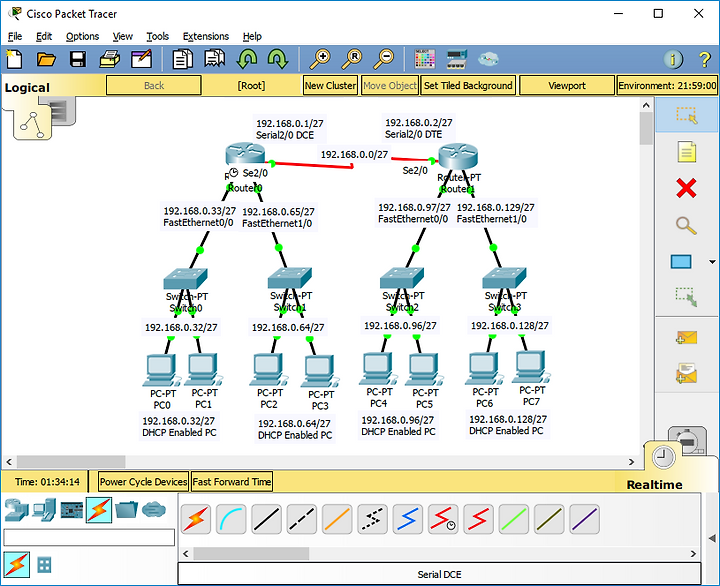
Task: Open the Help menu
Action: tap(252, 36)
